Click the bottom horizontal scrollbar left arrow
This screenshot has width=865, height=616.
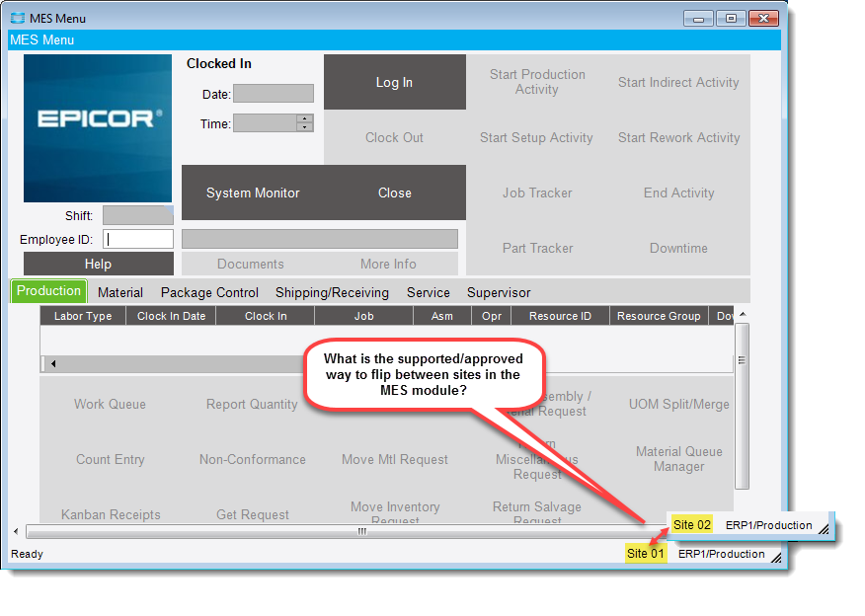pos(16,532)
